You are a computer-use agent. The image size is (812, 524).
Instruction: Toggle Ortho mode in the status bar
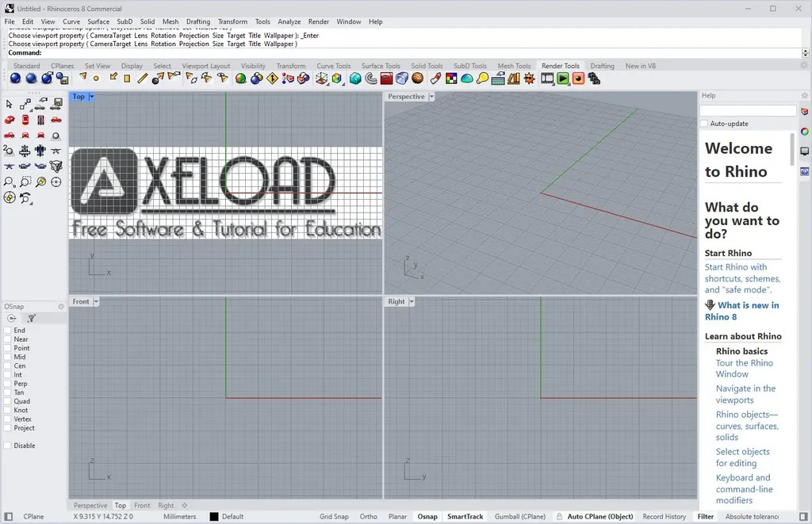point(368,516)
